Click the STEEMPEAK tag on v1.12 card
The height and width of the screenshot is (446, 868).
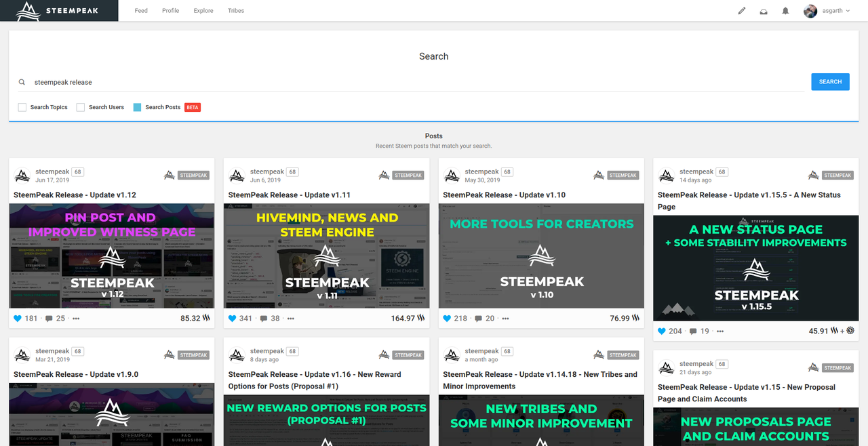pyautogui.click(x=193, y=176)
